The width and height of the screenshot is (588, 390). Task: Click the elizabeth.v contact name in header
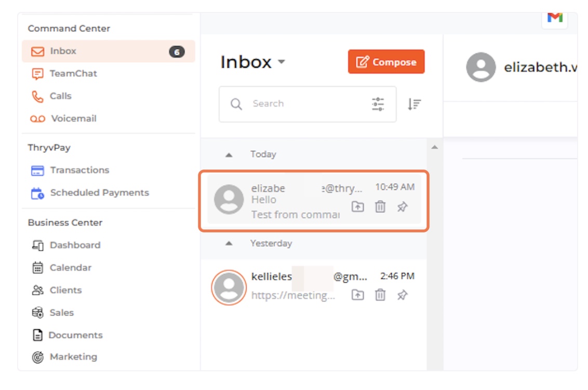[540, 67]
